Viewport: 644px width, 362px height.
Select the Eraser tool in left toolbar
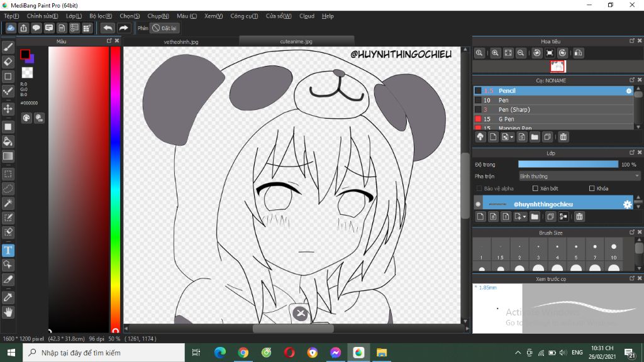pos(8,62)
